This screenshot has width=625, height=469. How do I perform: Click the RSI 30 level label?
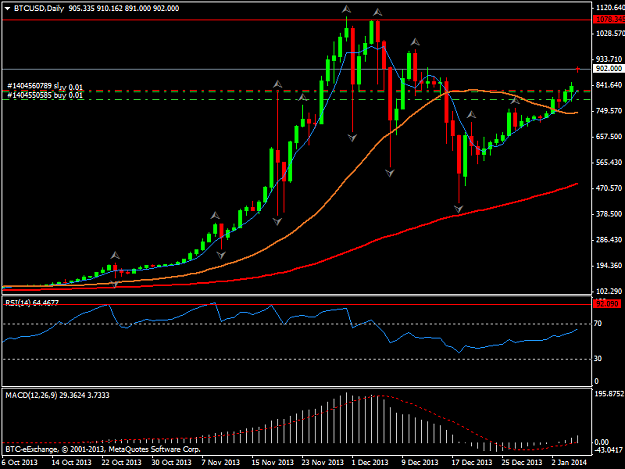tap(598, 359)
